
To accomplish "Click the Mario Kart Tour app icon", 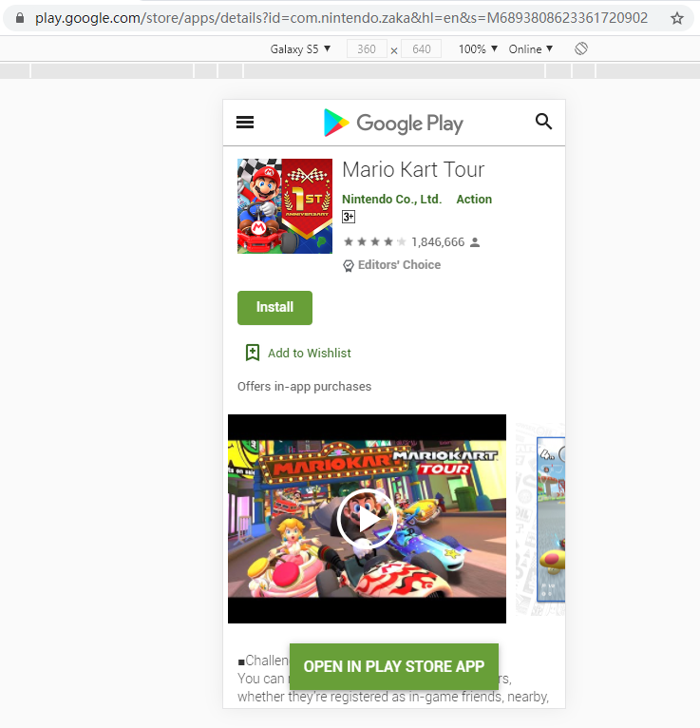I will point(284,206).
